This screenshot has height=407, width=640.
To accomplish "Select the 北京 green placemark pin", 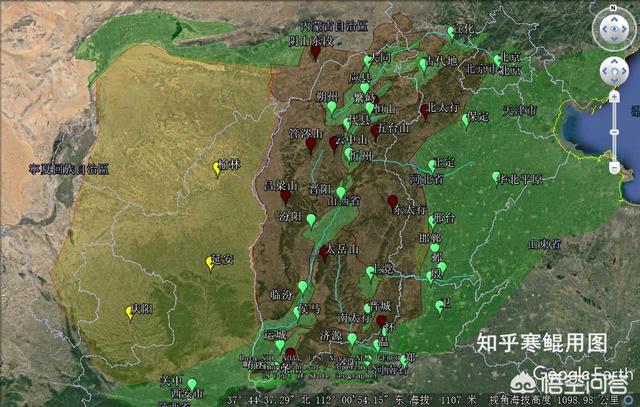I will (x=498, y=60).
